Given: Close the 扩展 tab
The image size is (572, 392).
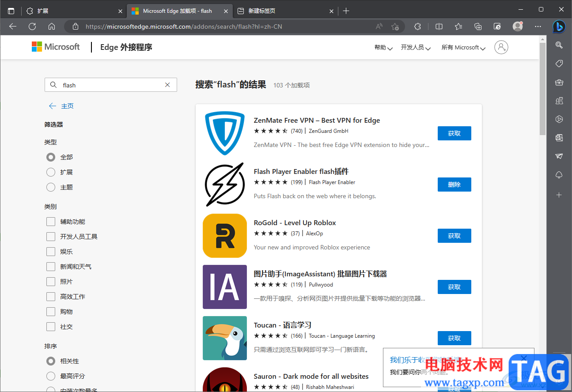Looking at the screenshot, I should click(120, 11).
